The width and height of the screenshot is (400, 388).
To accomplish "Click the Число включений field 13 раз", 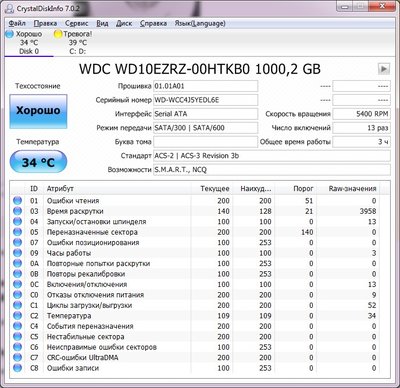I will click(x=361, y=128).
